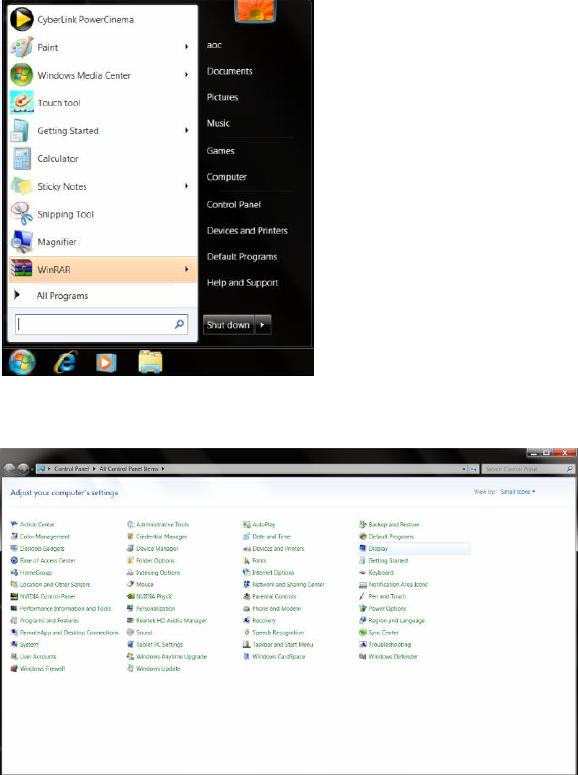Launch Windows Media Player taskbar icon
Screen dimensions: 578x775
coord(106,363)
